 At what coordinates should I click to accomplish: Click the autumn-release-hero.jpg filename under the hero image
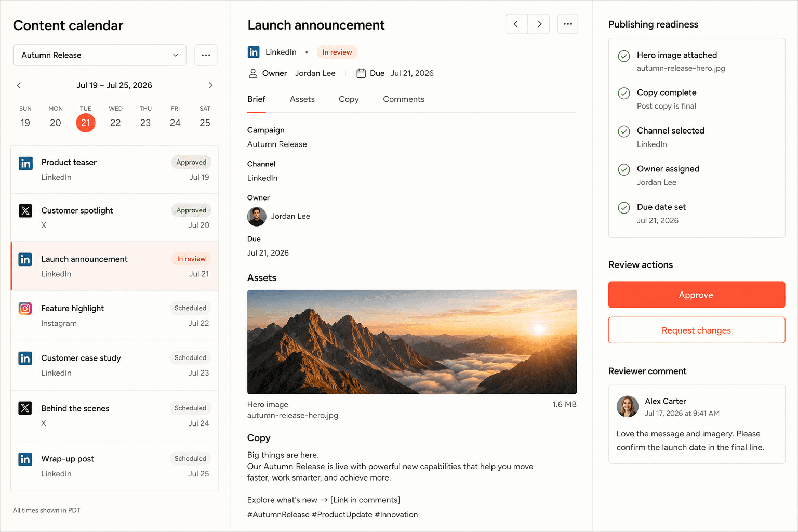click(x=292, y=416)
